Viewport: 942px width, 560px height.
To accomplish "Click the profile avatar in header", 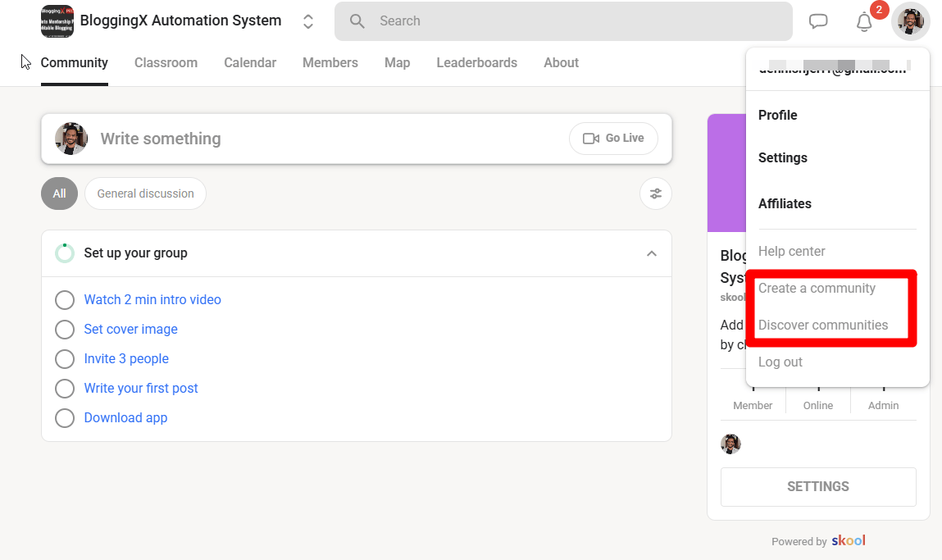I will [910, 21].
